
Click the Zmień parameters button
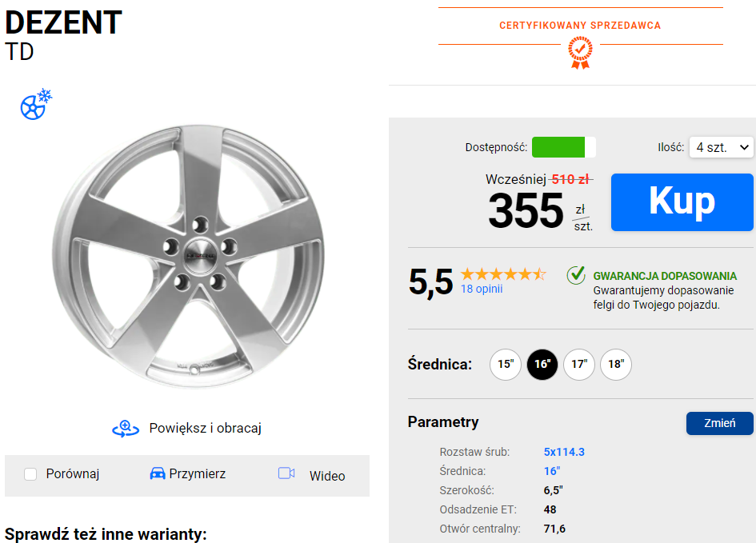click(x=719, y=423)
